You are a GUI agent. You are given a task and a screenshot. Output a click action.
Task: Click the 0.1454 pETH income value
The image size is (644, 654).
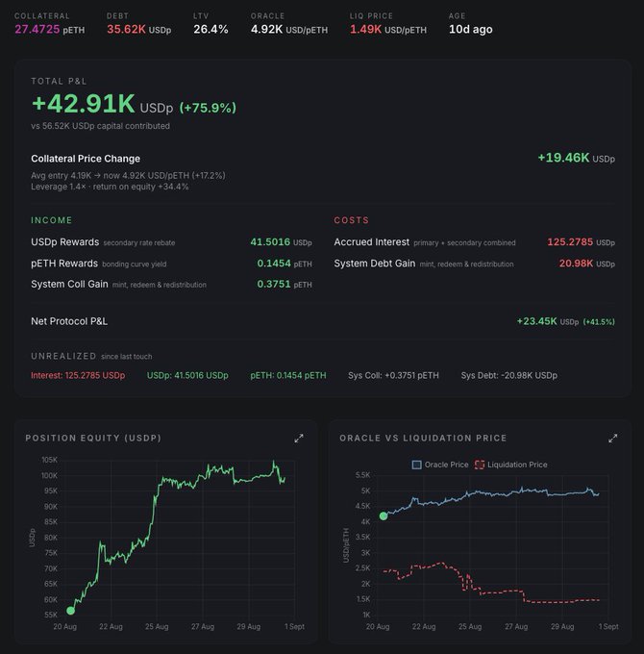coord(285,264)
